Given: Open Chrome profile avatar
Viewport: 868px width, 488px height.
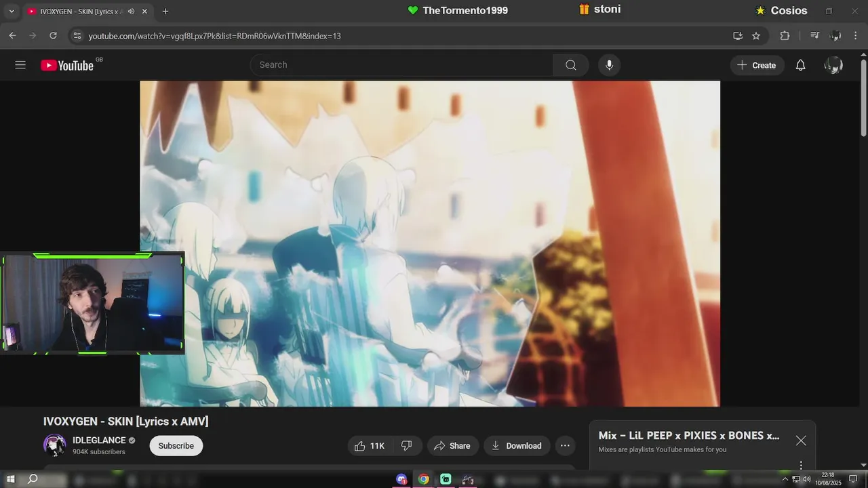Looking at the screenshot, I should [x=835, y=36].
